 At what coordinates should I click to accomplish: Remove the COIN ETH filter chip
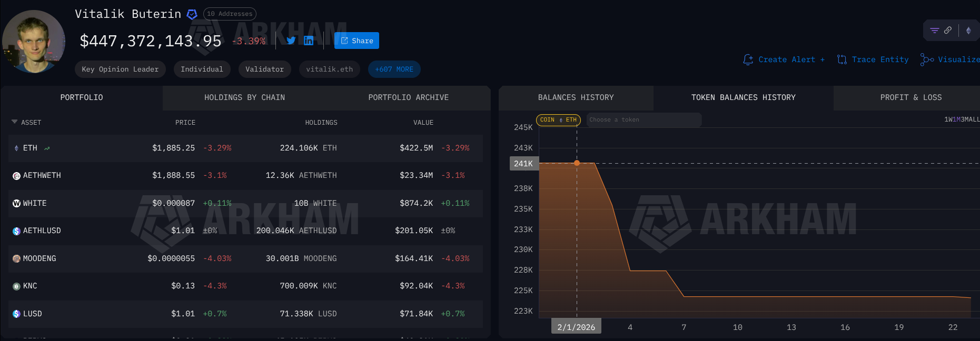[x=558, y=120]
